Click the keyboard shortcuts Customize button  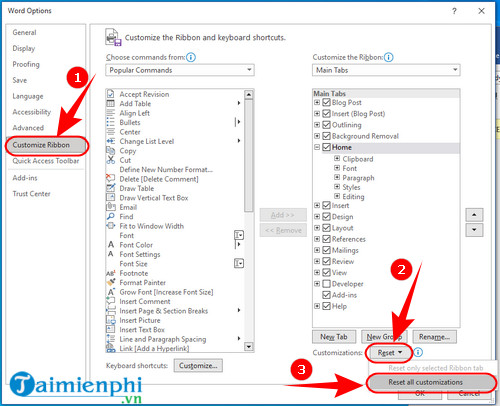click(198, 366)
